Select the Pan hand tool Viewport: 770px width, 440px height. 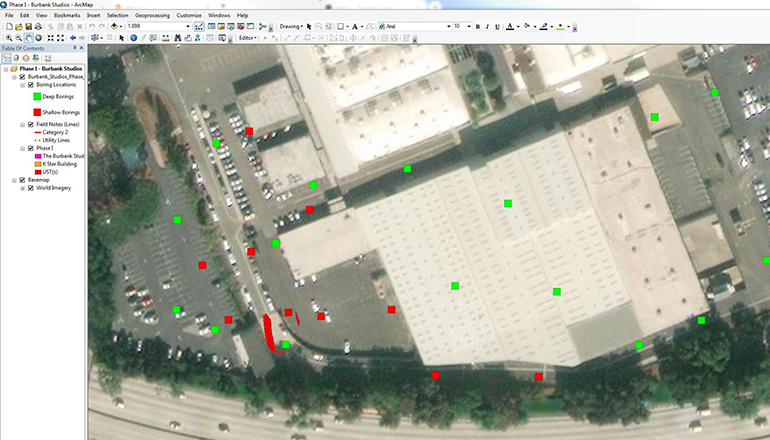tap(28, 38)
